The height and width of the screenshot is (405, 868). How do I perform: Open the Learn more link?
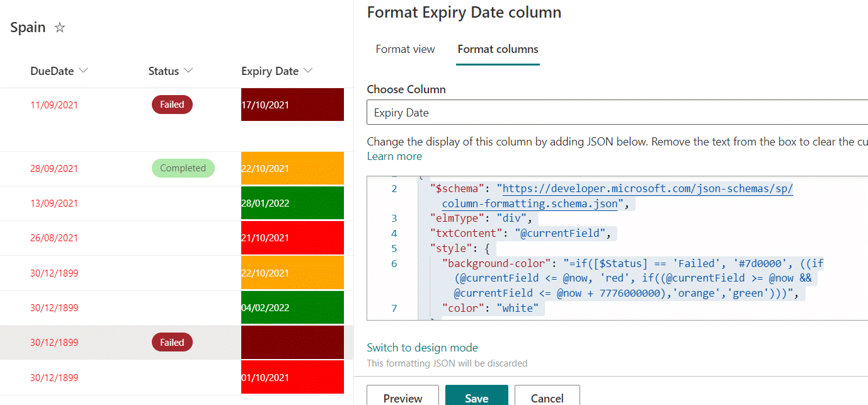[394, 156]
